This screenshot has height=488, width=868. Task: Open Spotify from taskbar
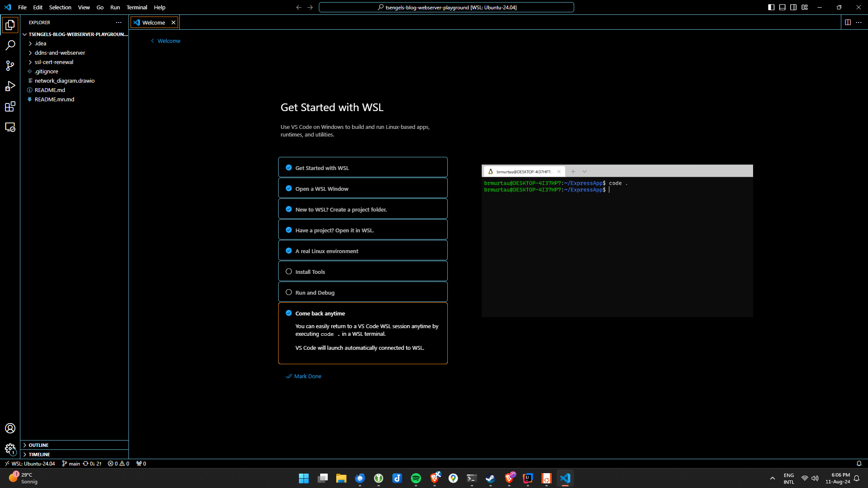(416, 478)
